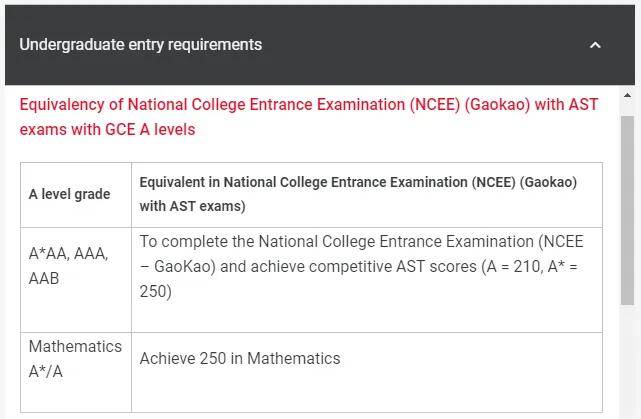Click the vertical scrollbar thumb
The width and height of the screenshot is (641, 419).
(627, 210)
